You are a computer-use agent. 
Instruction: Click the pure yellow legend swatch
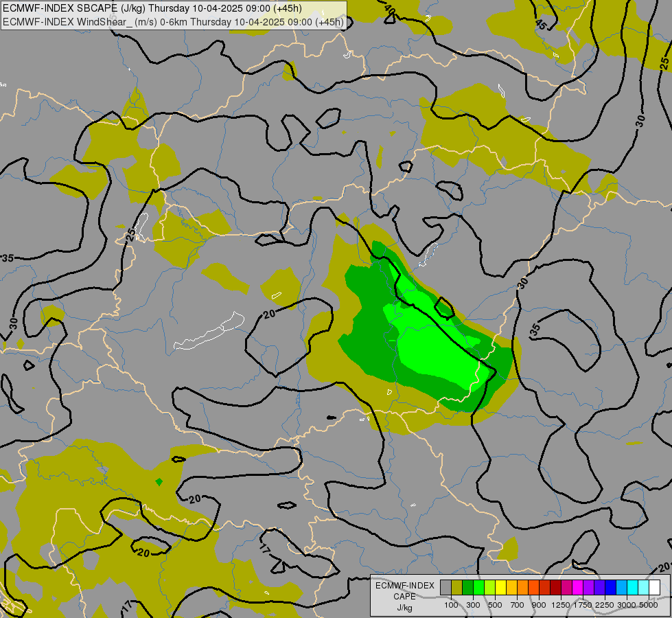coord(500,588)
